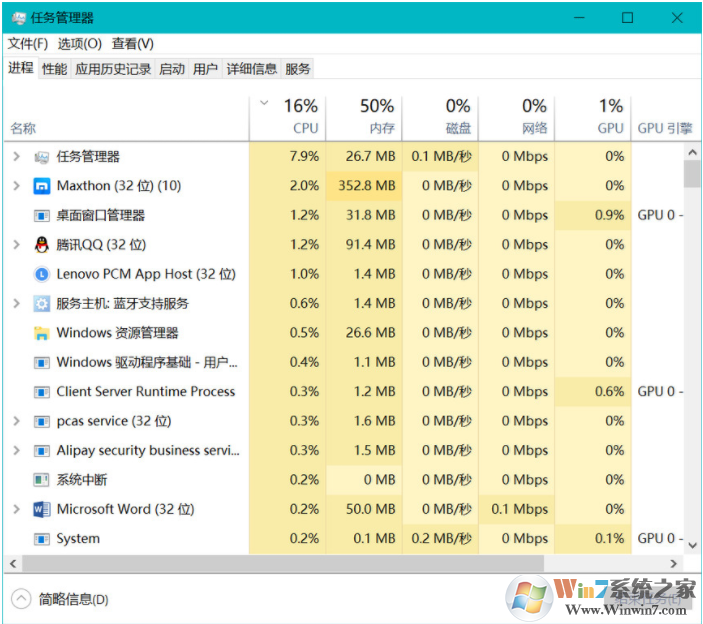Open the 文件(F) menu
The width and height of the screenshot is (703, 624).
(x=28, y=44)
